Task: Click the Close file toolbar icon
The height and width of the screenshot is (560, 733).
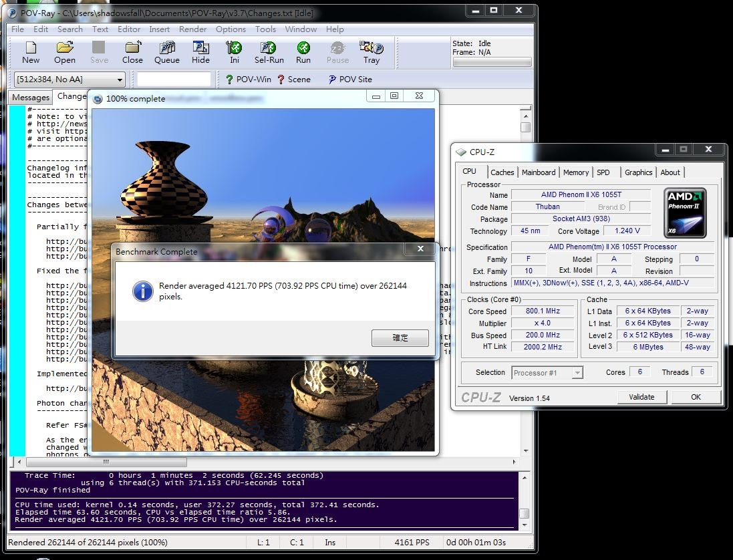Action: (x=132, y=52)
